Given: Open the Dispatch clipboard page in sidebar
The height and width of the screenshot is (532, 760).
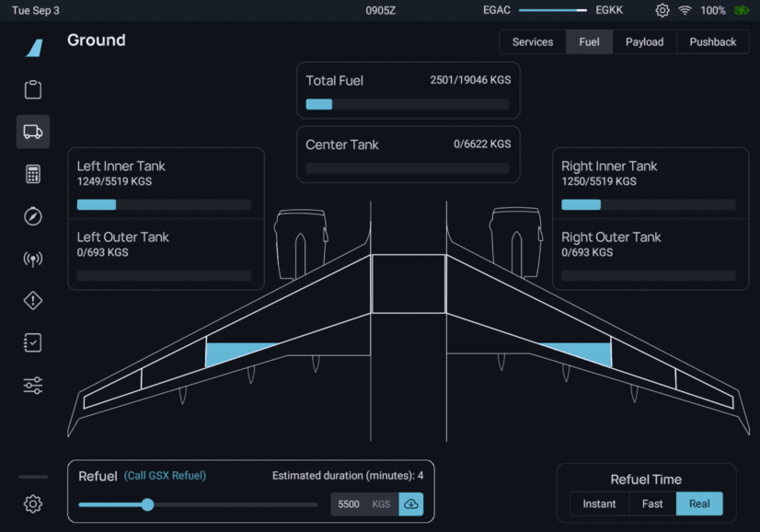Looking at the screenshot, I should pyautogui.click(x=33, y=90).
